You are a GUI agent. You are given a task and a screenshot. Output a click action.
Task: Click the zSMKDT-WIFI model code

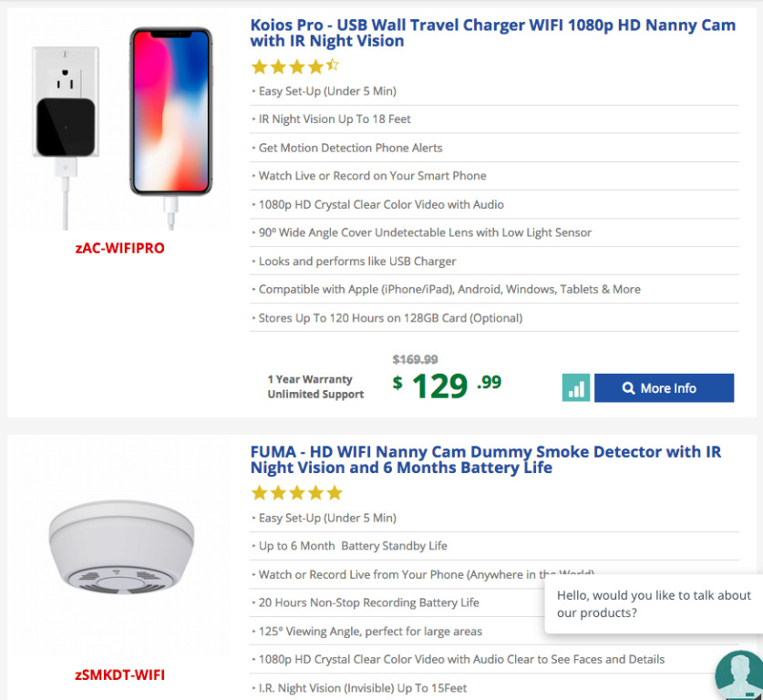coord(119,675)
